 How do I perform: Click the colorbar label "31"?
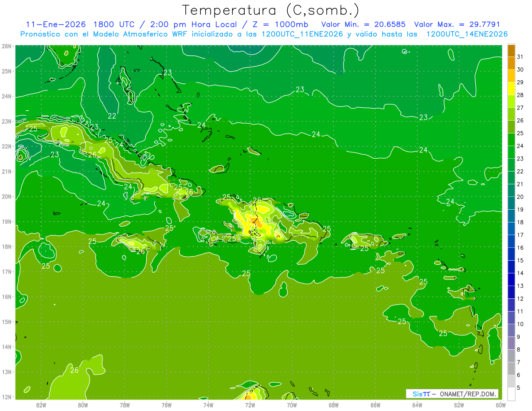coord(520,57)
